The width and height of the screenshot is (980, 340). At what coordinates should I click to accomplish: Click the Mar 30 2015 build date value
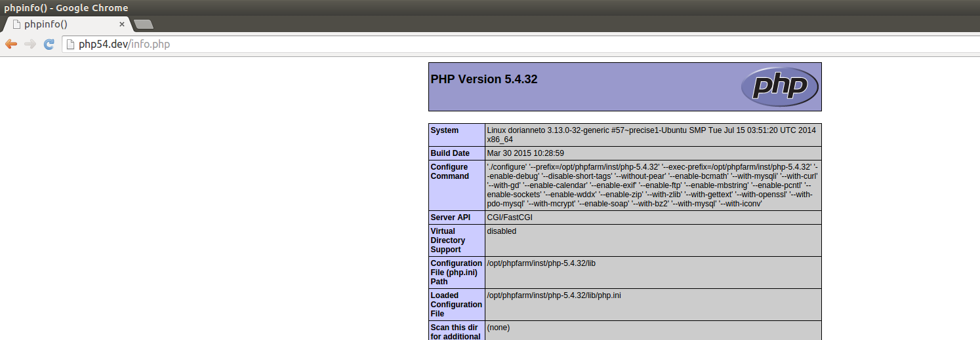525,153
